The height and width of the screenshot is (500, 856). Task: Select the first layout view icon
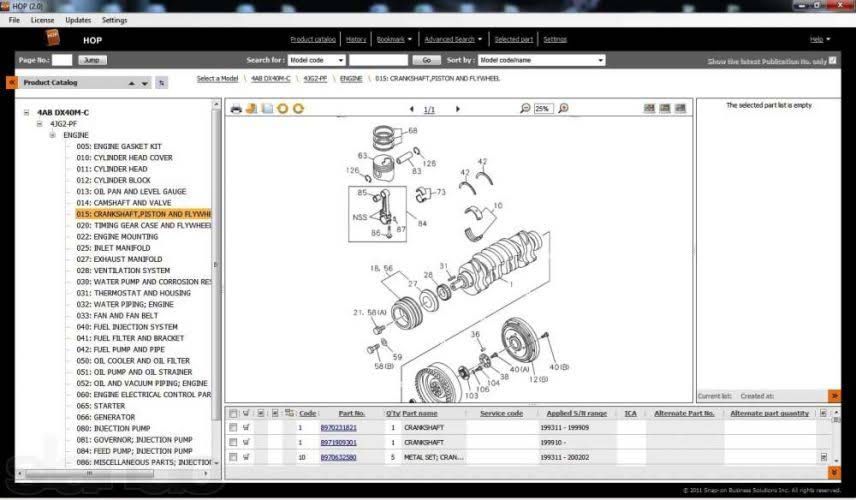coord(649,108)
